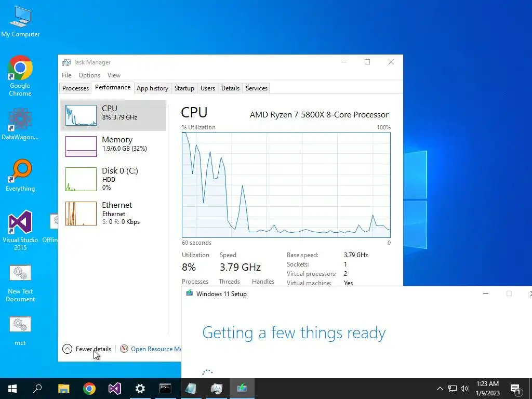Switch to the App history tab
This screenshot has width=532, height=399.
click(x=152, y=88)
